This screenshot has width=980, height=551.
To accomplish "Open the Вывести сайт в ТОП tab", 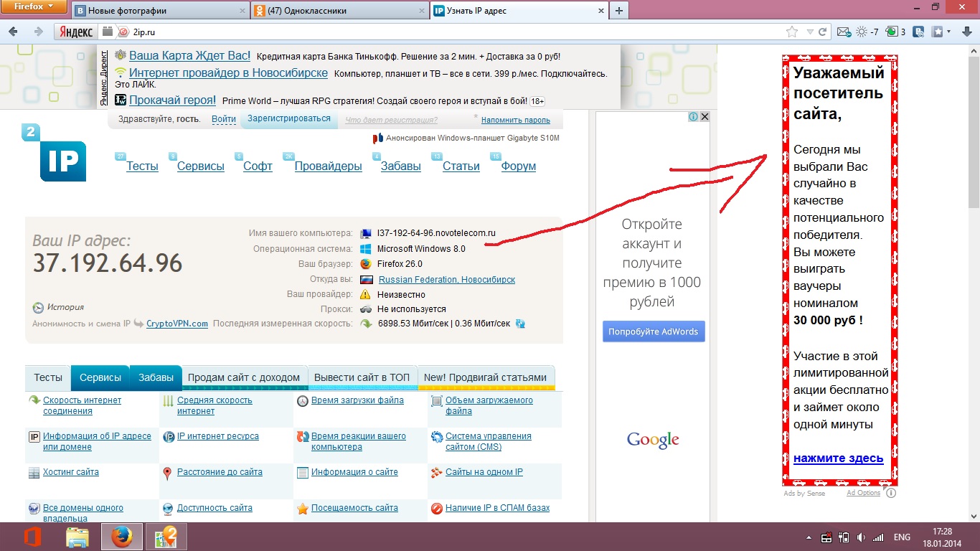I will tap(362, 377).
